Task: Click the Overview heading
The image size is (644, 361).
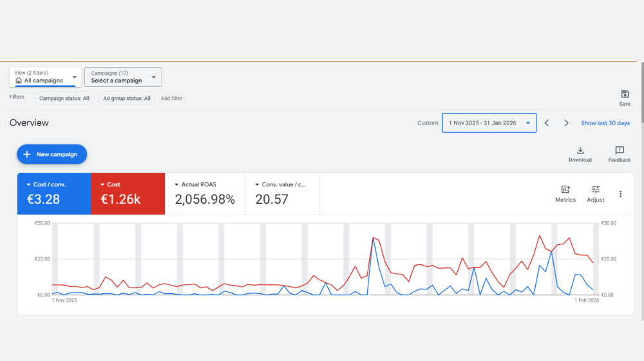Action: point(29,123)
